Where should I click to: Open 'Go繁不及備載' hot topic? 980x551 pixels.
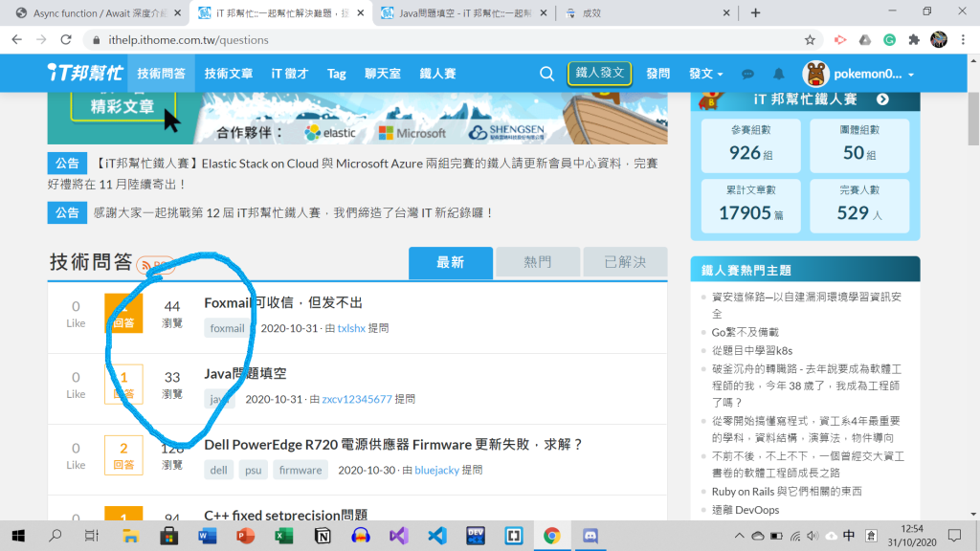pyautogui.click(x=745, y=332)
